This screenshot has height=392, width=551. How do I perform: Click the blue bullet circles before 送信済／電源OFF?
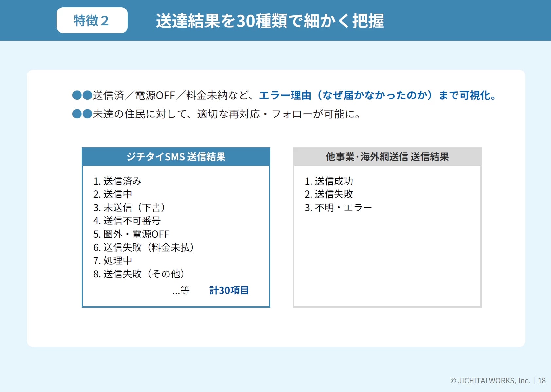coord(82,95)
